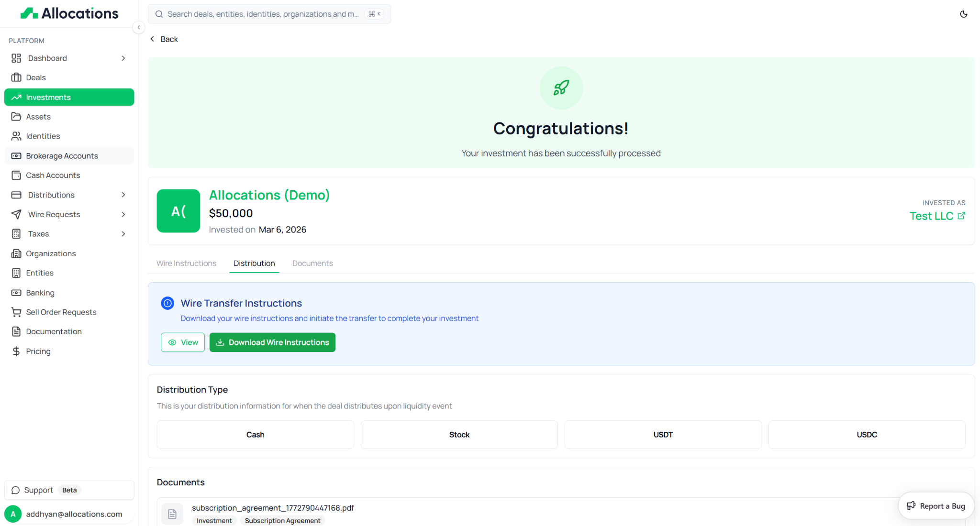
Task: Expand the Wire Requests submenu chevron
Action: (x=123, y=215)
